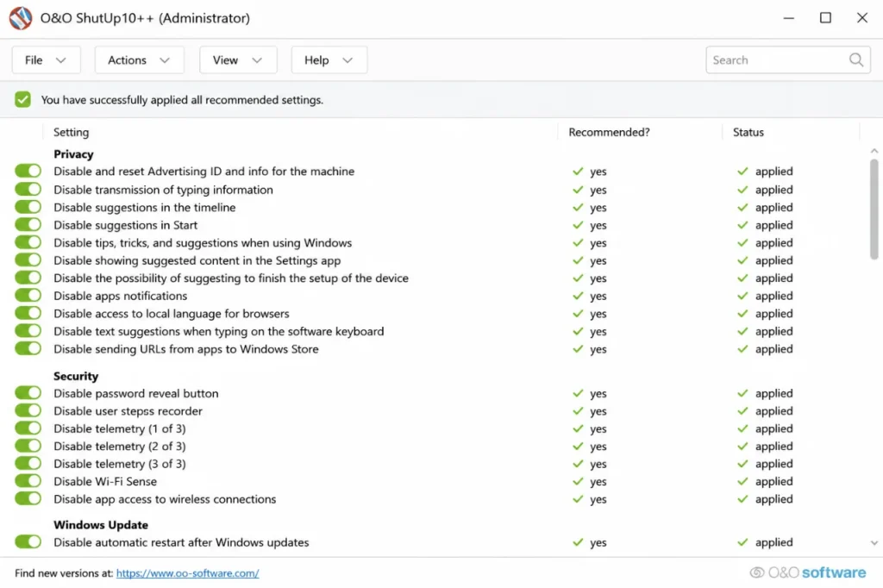The width and height of the screenshot is (883, 588).
Task: Toggle Disable and reset Advertising ID switch
Action: (28, 171)
